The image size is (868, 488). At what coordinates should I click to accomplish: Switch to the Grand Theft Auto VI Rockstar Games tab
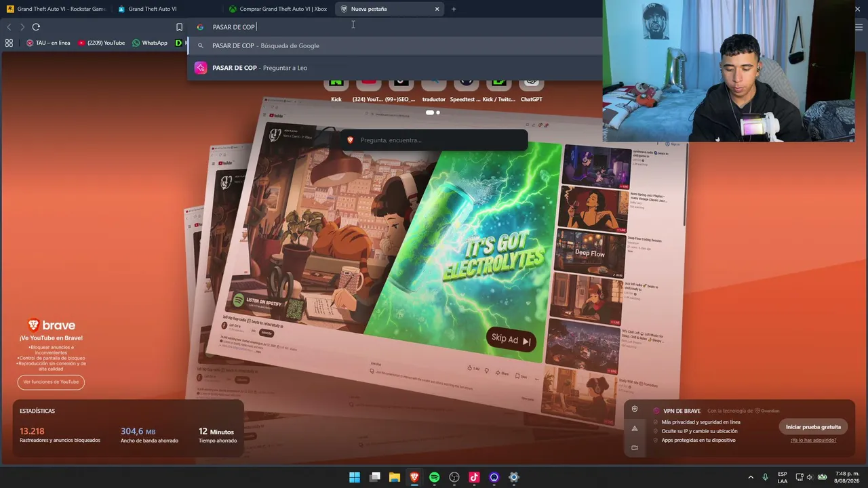[56, 9]
